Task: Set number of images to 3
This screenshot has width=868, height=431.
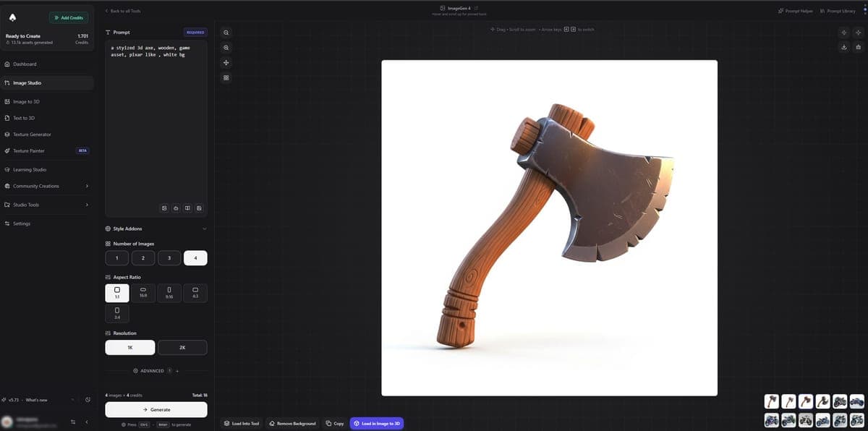Action: coord(169,258)
